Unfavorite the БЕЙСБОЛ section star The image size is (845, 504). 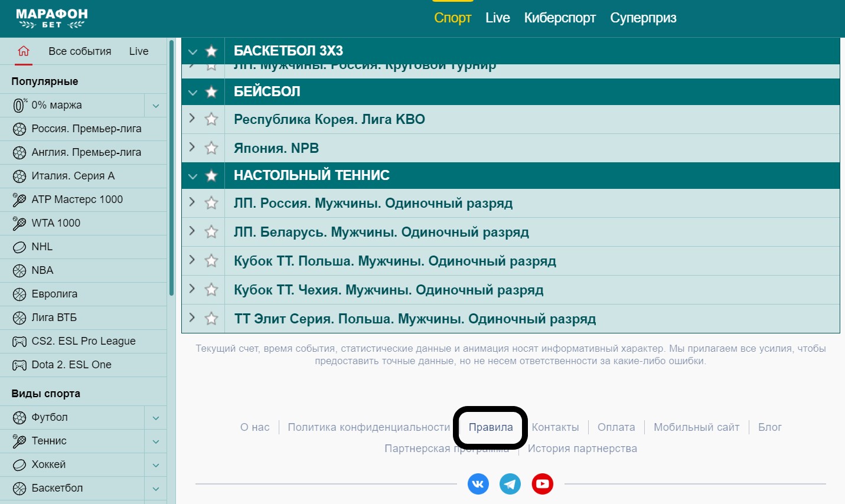tap(211, 91)
